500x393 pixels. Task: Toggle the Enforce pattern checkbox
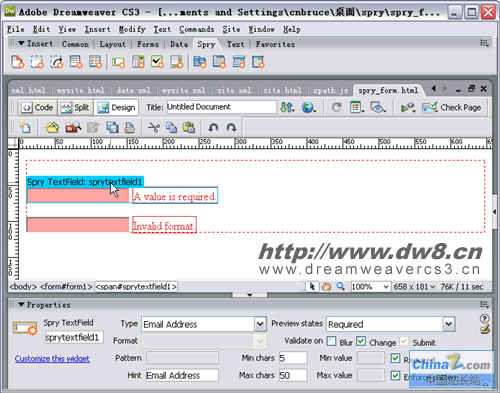(x=395, y=376)
